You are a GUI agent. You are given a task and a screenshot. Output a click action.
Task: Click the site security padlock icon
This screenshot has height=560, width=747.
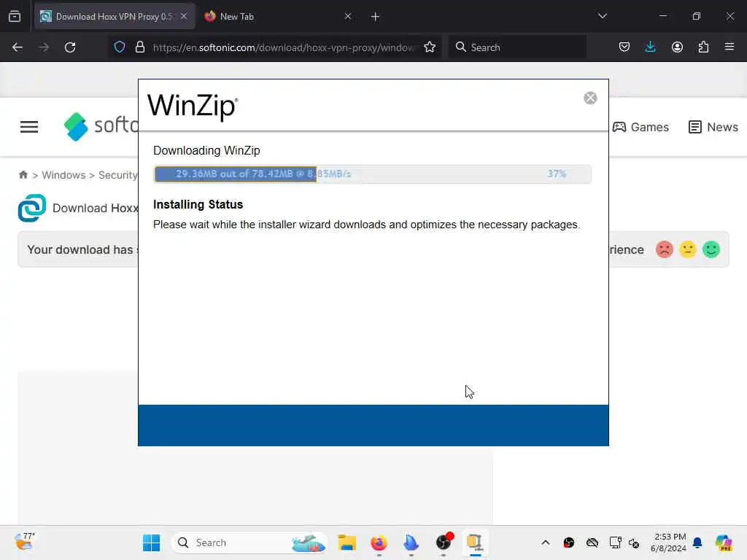point(139,47)
